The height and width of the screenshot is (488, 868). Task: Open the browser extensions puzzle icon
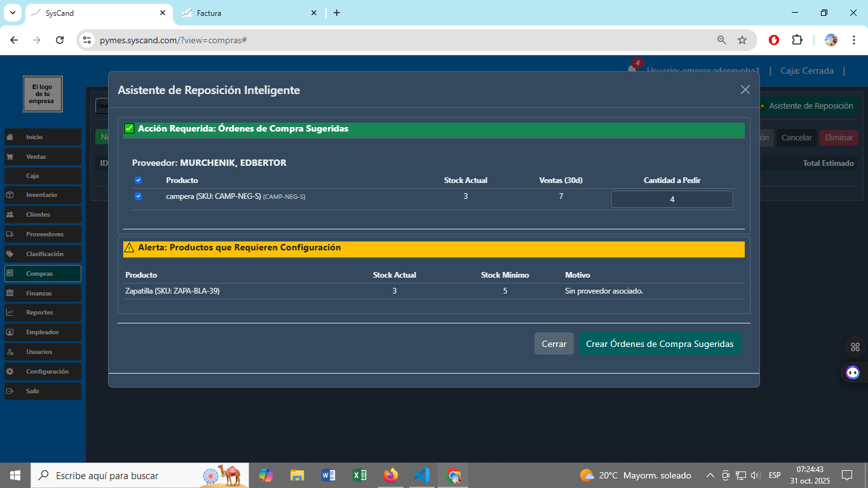click(x=797, y=40)
